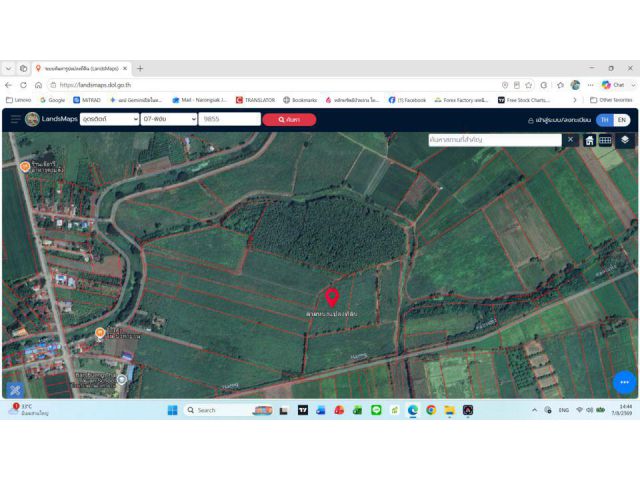Click the browser home icon
The height and width of the screenshot is (480, 640).
pos(38,85)
